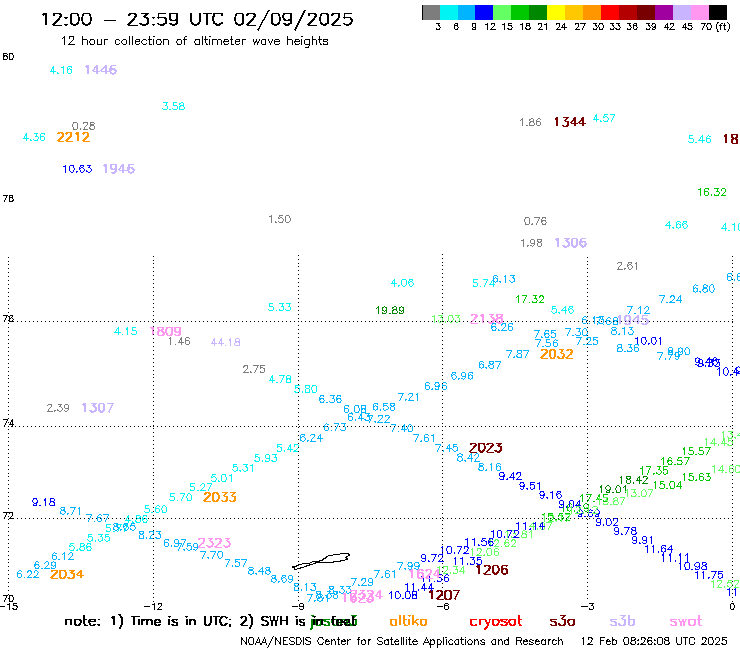Click the s3a pass time 1206

[x=492, y=570]
